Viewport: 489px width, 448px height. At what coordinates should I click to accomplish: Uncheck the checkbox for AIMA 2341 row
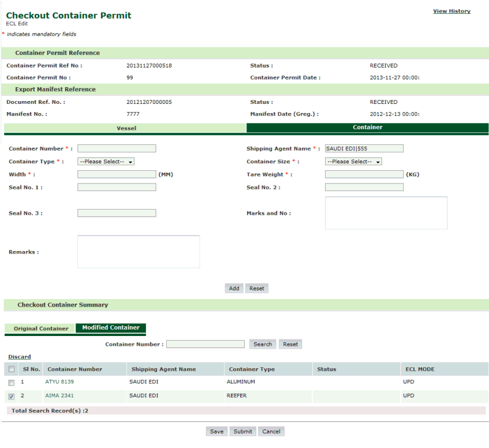12,397
